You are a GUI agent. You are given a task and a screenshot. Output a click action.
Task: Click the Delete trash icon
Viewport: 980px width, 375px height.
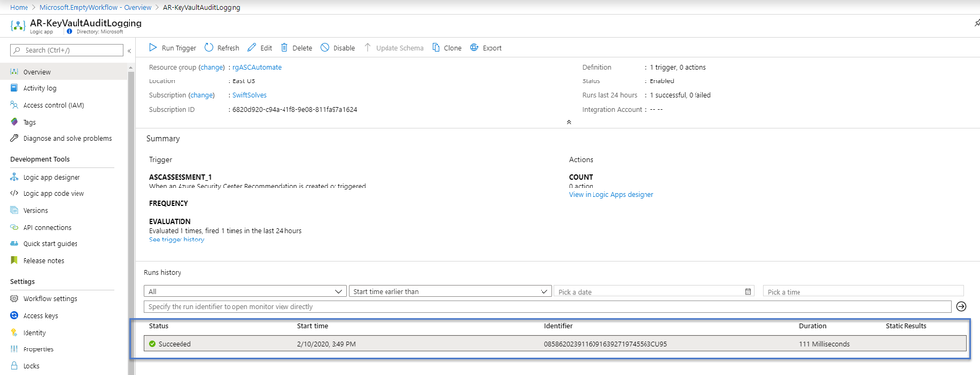tap(284, 48)
